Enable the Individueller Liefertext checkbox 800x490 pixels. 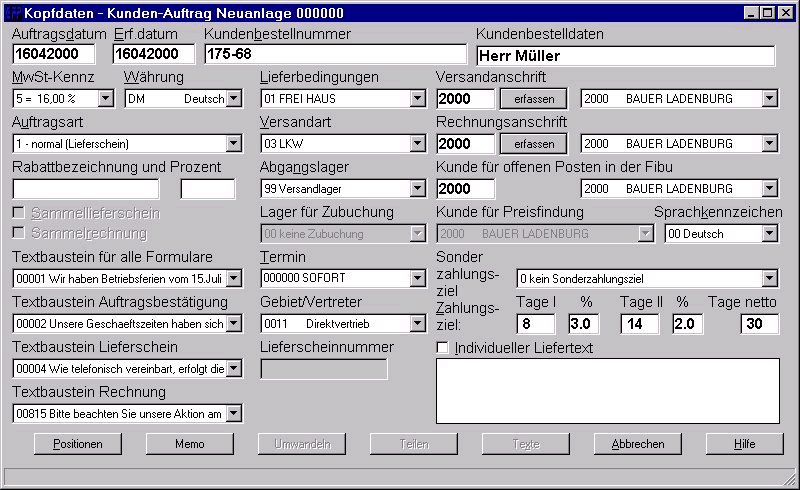[x=442, y=348]
